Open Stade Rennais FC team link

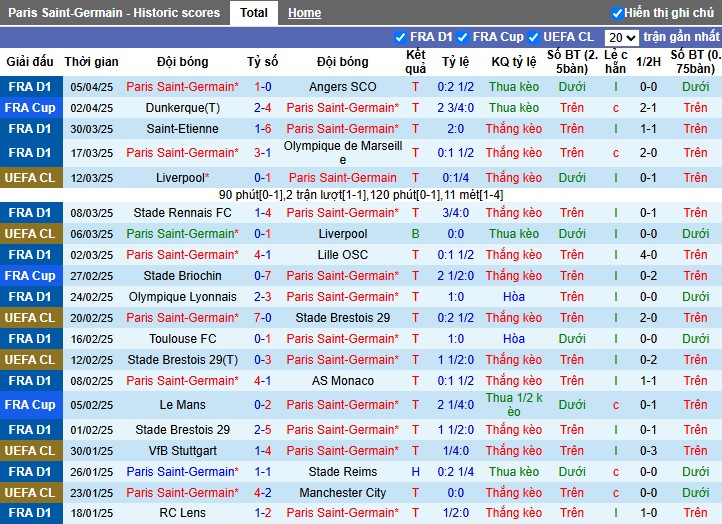[182, 213]
